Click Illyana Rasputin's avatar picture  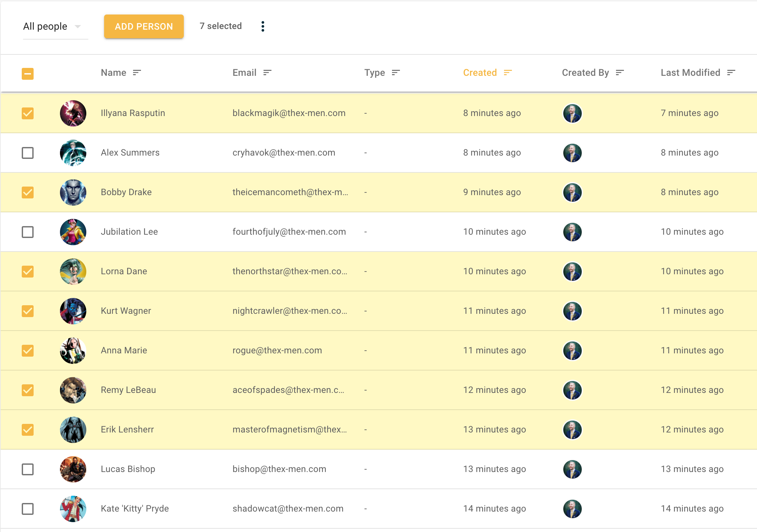point(73,113)
